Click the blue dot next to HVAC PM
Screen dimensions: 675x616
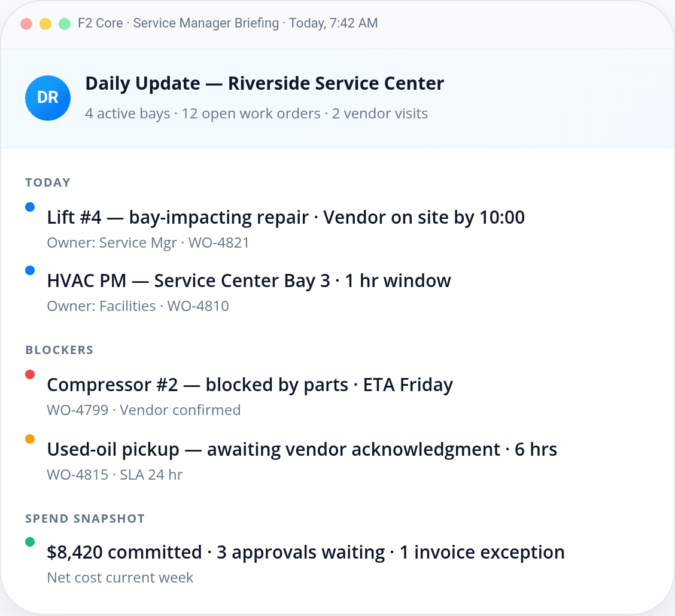30,270
